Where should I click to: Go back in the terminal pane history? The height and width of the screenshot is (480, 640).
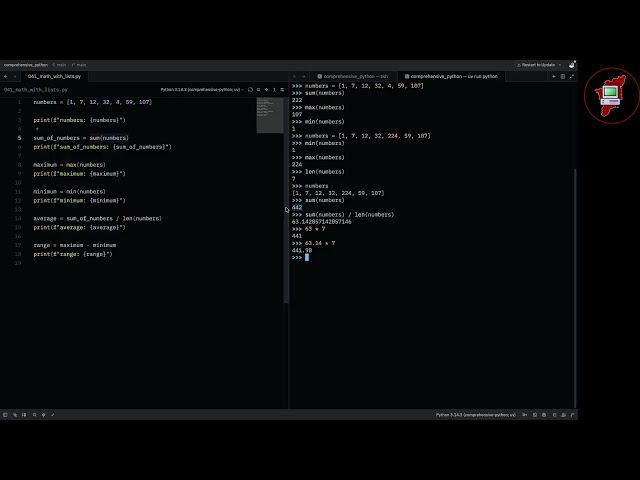click(295, 76)
